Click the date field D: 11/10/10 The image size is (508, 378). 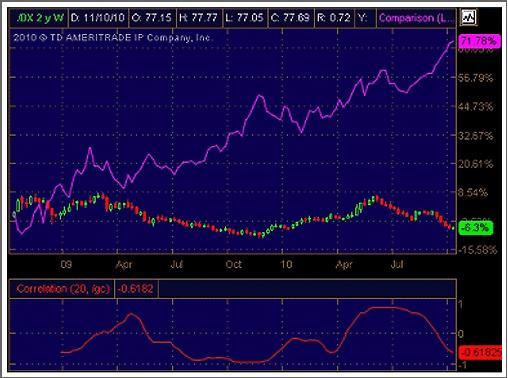98,18
